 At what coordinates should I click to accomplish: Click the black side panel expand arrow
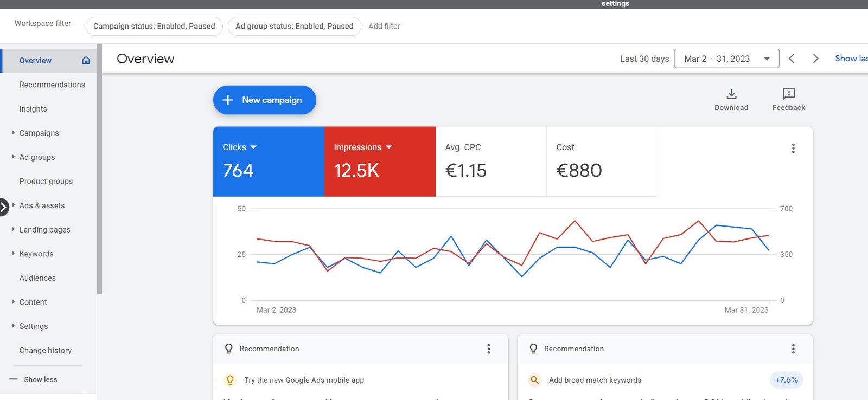[3, 207]
